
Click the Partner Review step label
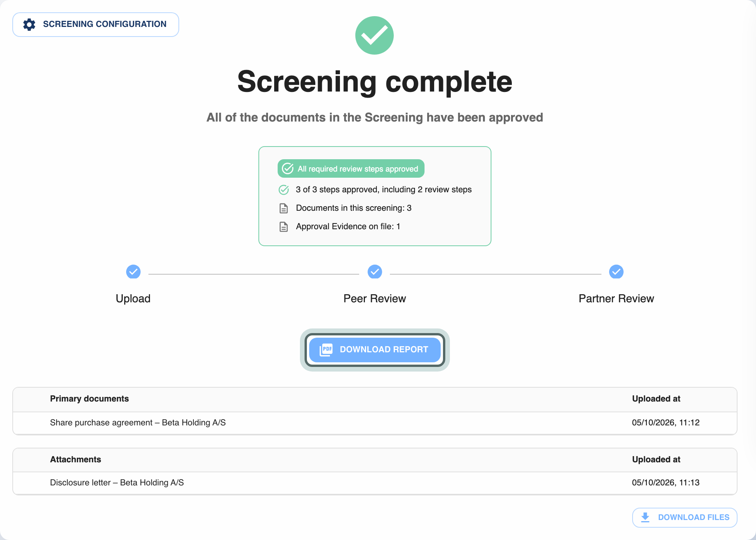click(x=616, y=298)
